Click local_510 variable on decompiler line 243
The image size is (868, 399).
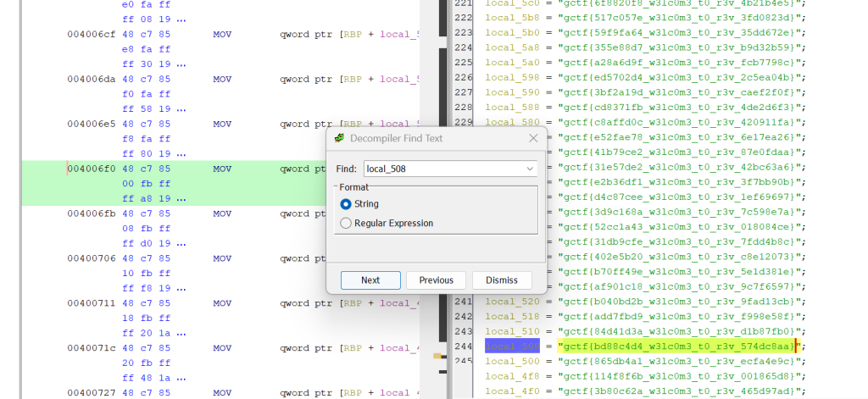click(x=512, y=331)
